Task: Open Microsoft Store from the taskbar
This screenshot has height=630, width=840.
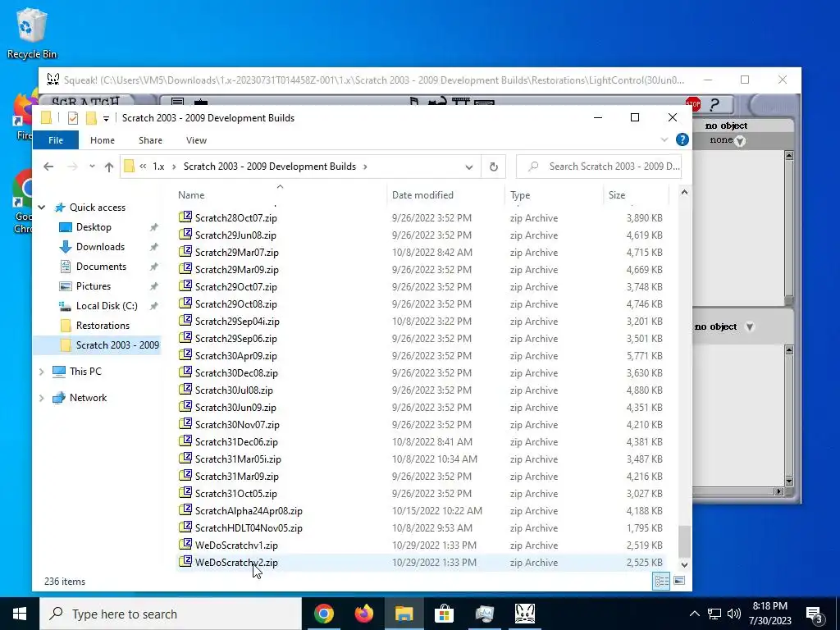Action: click(444, 614)
